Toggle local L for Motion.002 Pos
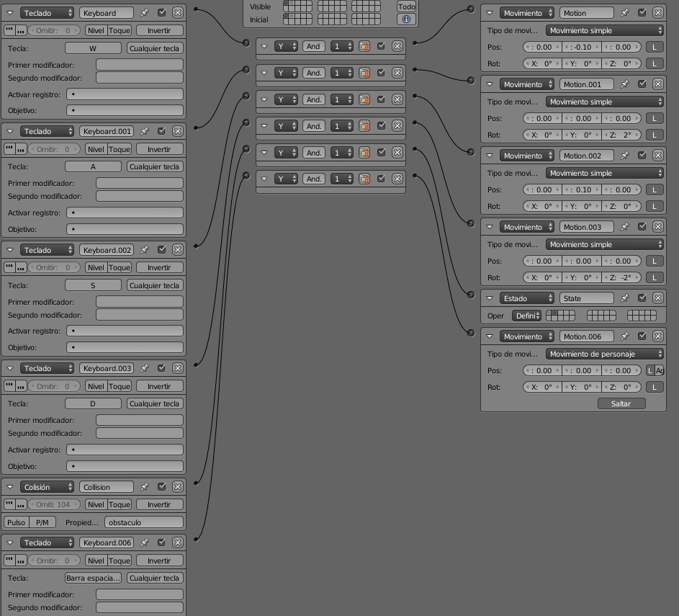 pyautogui.click(x=655, y=189)
